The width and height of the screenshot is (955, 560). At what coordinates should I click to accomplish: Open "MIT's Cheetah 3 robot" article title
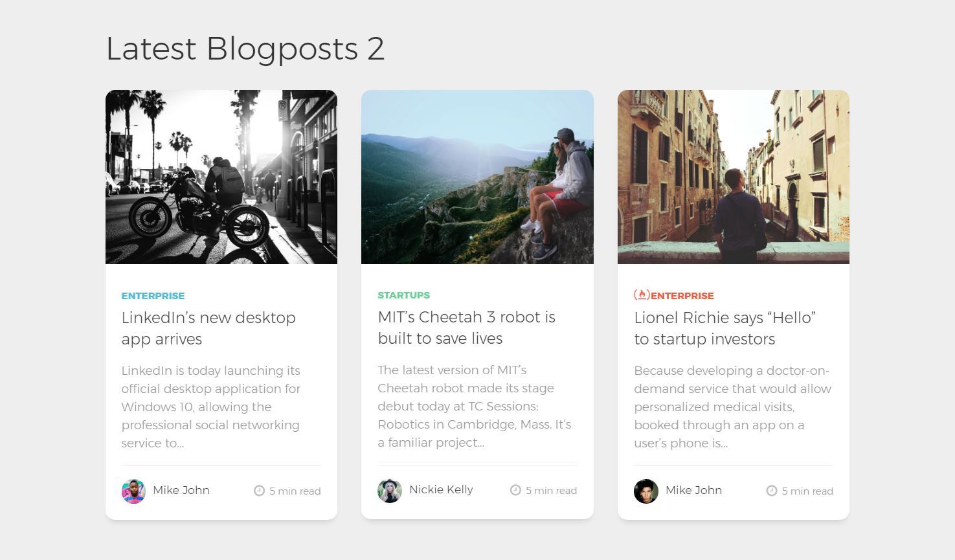tap(466, 328)
